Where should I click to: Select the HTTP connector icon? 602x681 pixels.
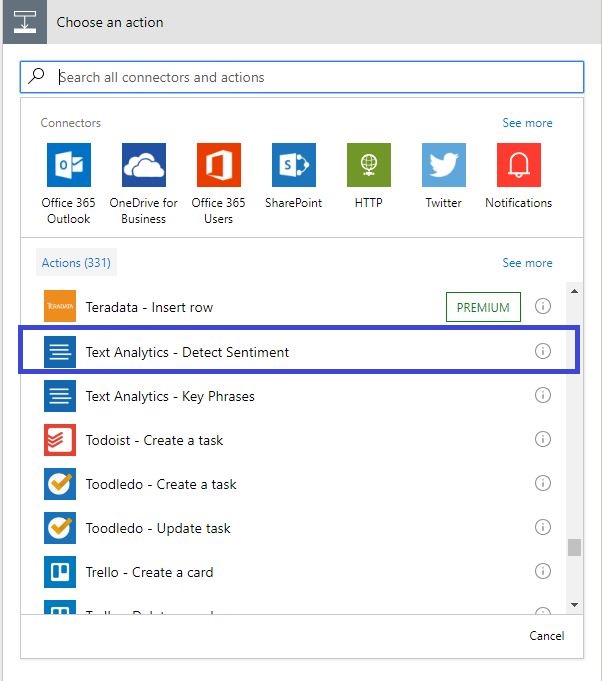click(369, 165)
